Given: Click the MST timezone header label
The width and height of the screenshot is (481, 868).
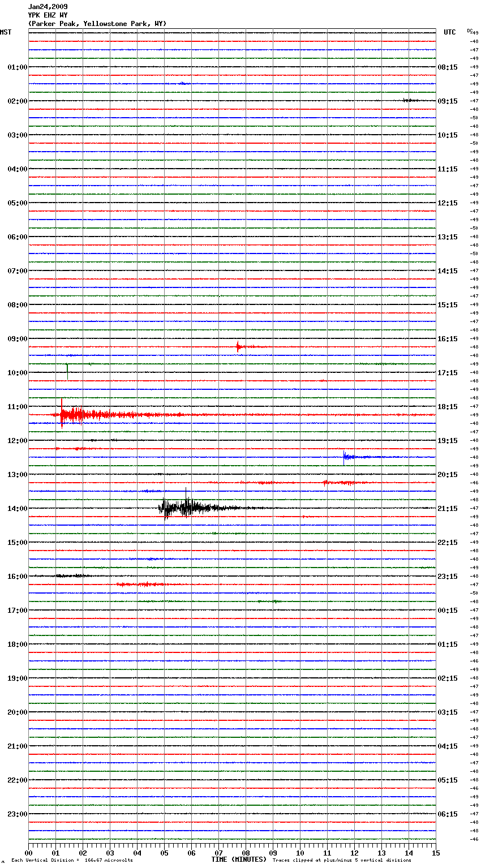Looking at the screenshot, I should [x=6, y=32].
